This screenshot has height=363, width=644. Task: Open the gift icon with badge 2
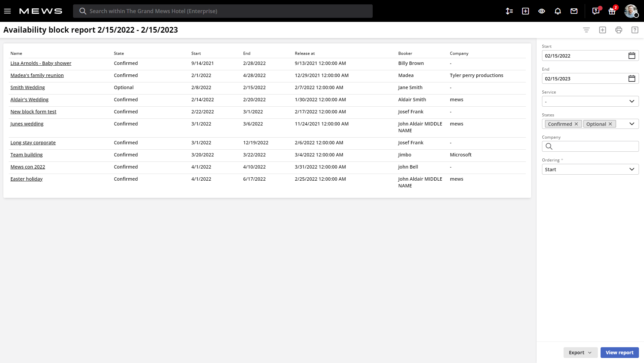click(x=612, y=11)
